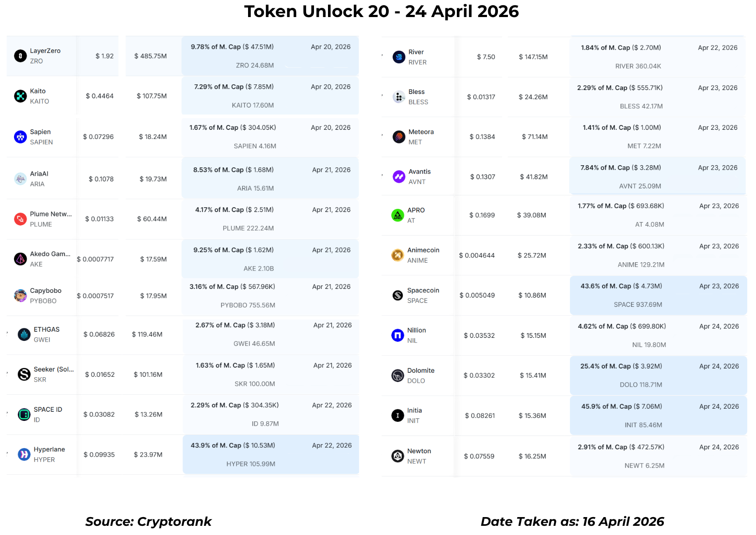
Task: Click the River token icon
Action: pyautogui.click(x=399, y=57)
